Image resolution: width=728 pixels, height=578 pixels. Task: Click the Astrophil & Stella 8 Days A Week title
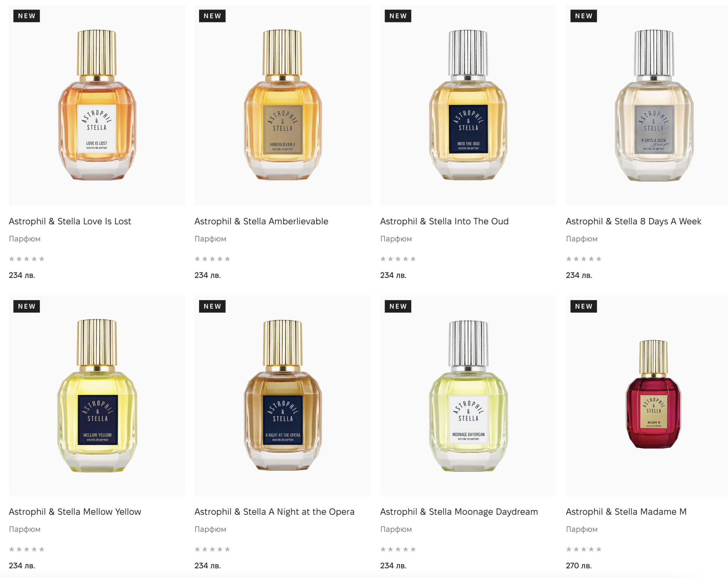(x=633, y=221)
